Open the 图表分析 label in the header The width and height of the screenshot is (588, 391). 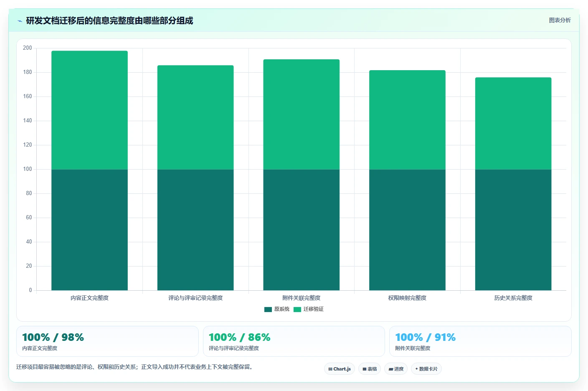(560, 20)
